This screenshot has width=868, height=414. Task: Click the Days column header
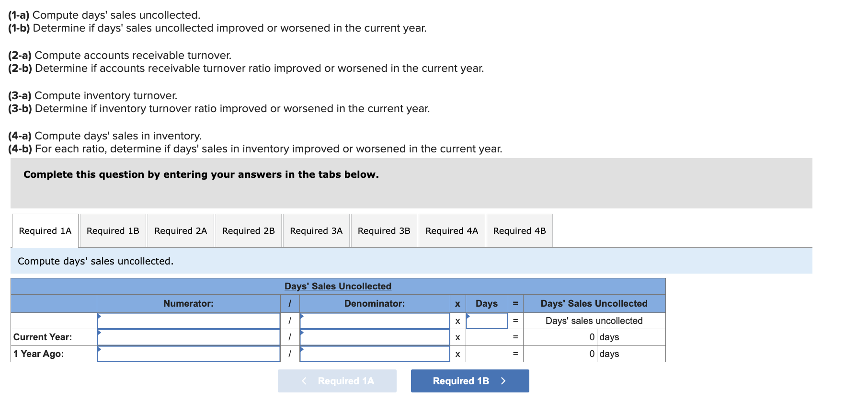tap(487, 303)
